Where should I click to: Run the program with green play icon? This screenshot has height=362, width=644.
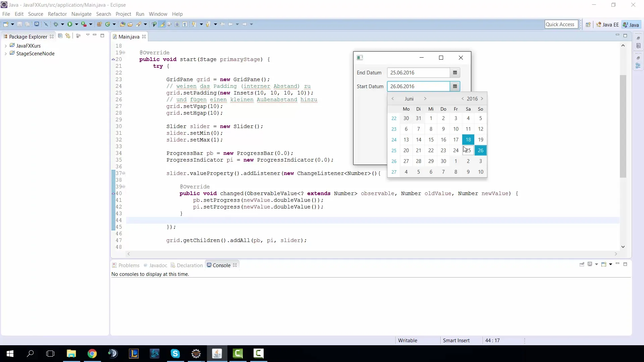click(70, 24)
